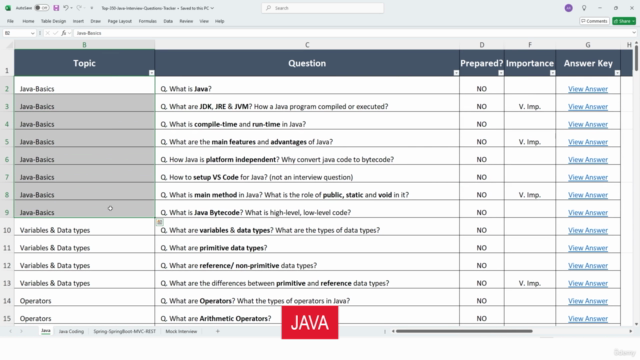The image size is (640, 360).
Task: Click the Insert Function fx icon
Action: [64, 33]
